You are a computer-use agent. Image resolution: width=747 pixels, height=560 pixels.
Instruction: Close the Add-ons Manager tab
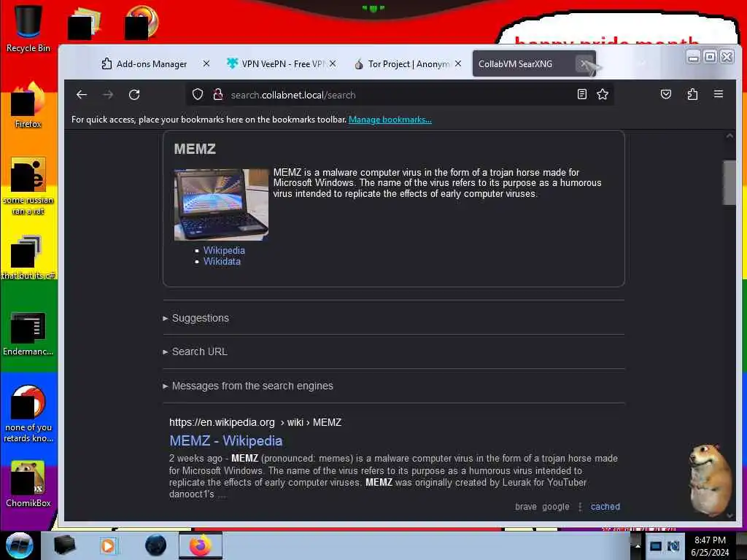point(206,63)
